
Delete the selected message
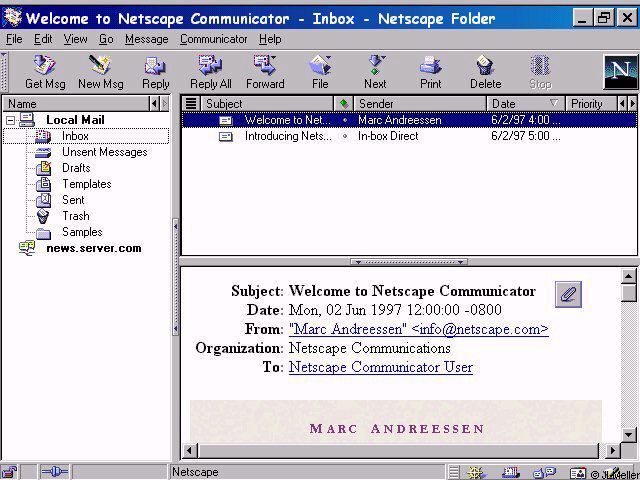[x=485, y=72]
